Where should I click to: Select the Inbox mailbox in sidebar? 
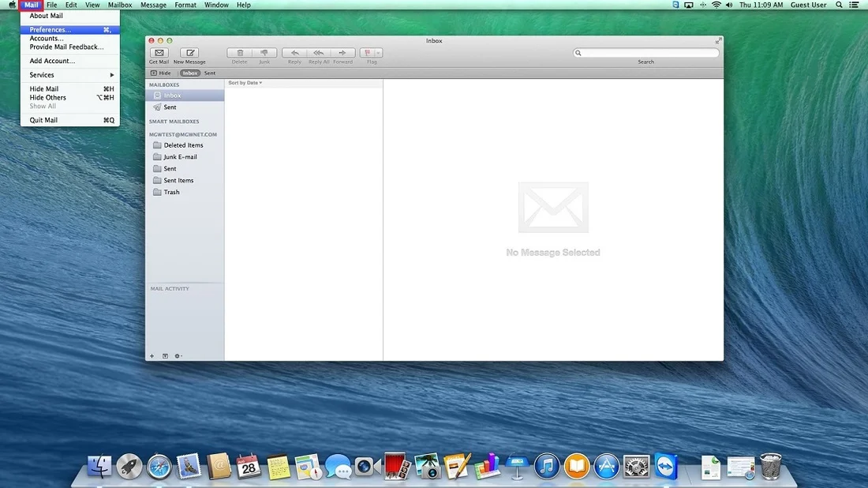coord(185,96)
